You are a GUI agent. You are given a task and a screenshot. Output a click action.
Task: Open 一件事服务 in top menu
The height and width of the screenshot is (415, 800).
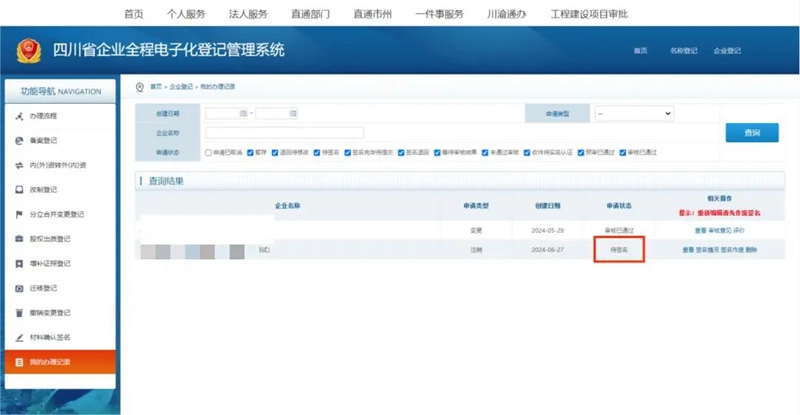tap(440, 14)
